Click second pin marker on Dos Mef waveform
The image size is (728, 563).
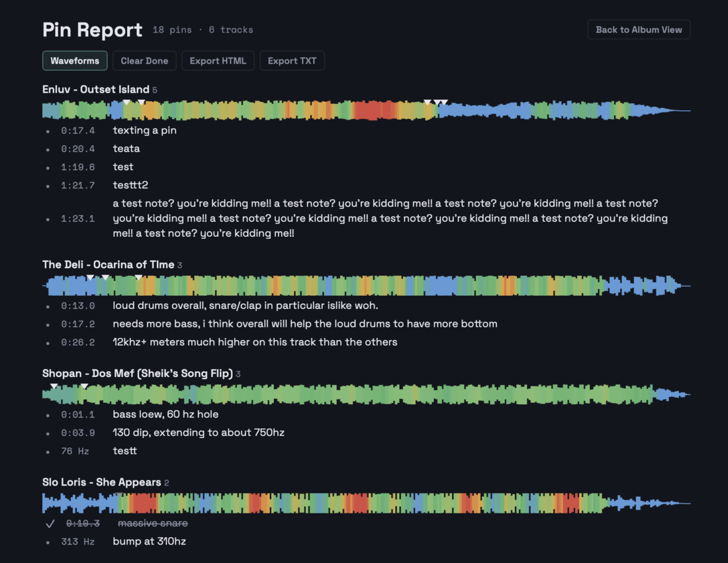[84, 386]
